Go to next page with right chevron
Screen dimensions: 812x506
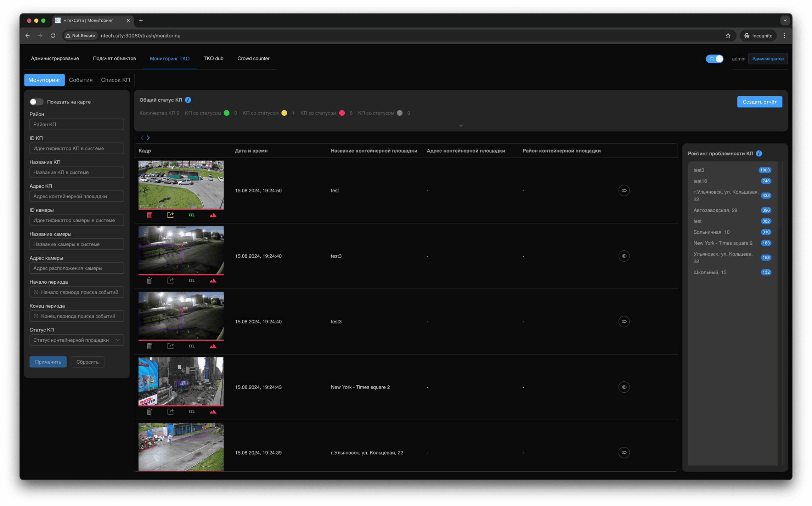[148, 138]
